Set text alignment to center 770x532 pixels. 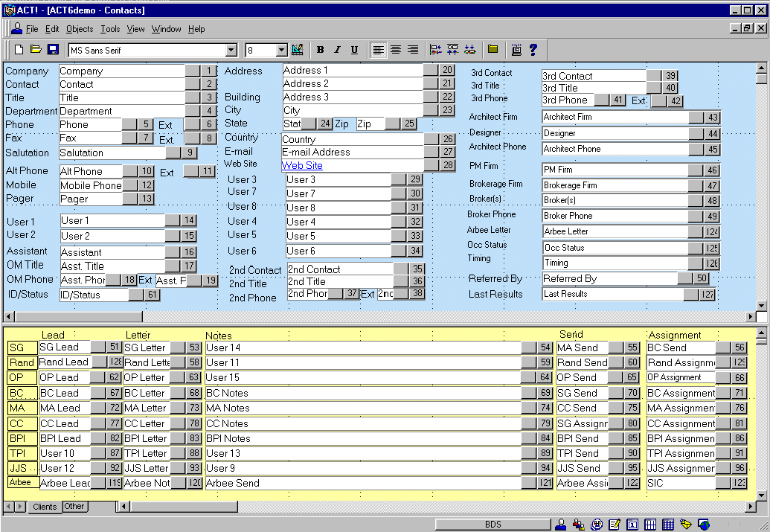coord(395,50)
